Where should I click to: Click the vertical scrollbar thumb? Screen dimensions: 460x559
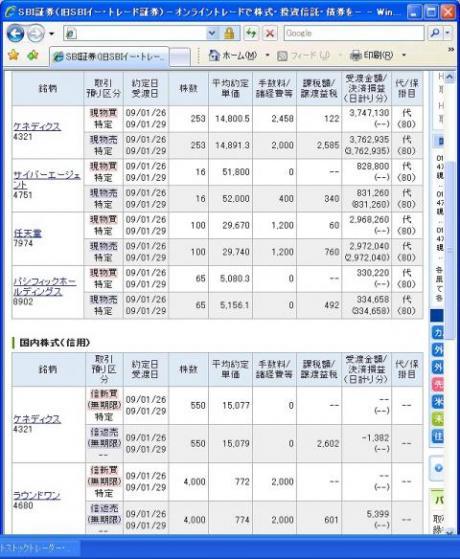coord(450,250)
